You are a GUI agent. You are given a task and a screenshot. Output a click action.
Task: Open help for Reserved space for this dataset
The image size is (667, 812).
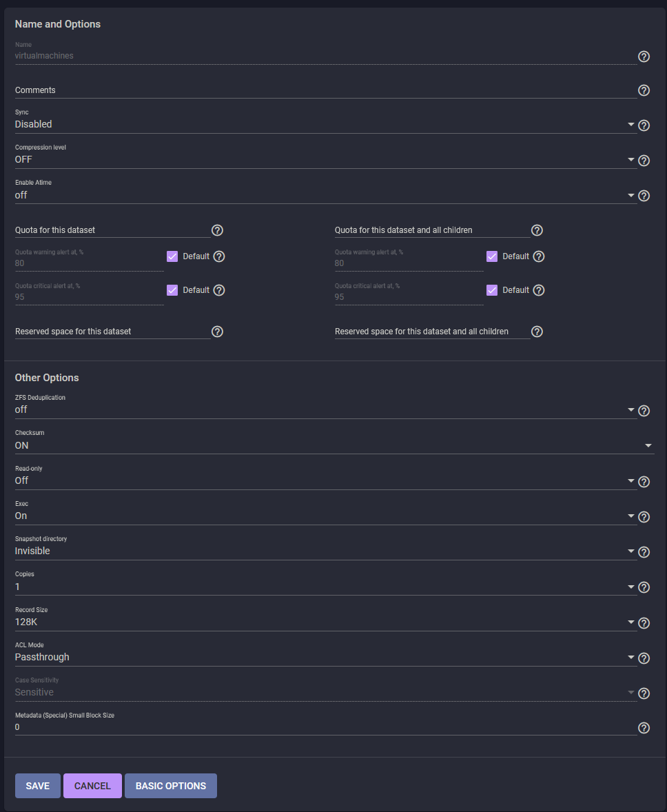[217, 332]
